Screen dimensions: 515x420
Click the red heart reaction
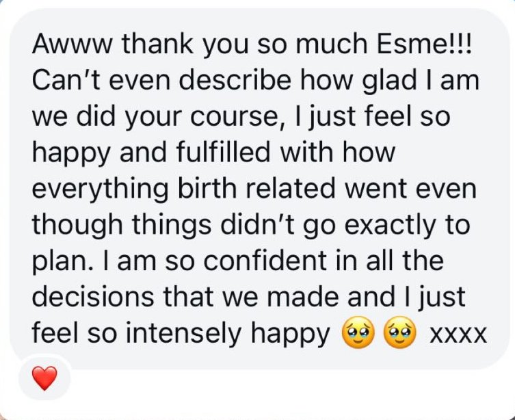point(44,377)
